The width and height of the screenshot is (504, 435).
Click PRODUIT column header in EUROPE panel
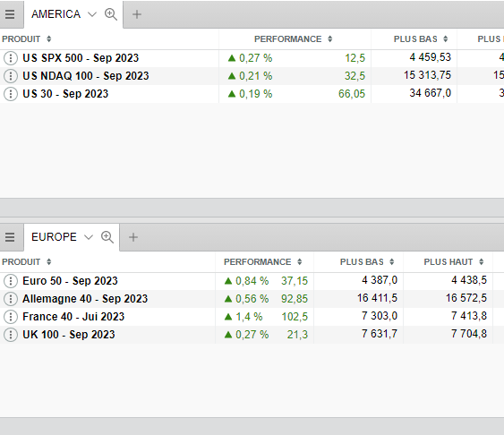21,262
